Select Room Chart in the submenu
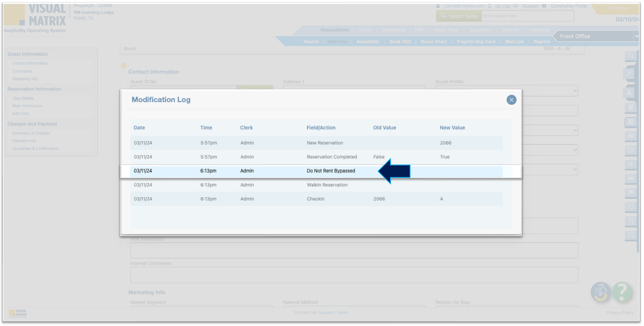This screenshot has height=326, width=644. pyautogui.click(x=434, y=42)
